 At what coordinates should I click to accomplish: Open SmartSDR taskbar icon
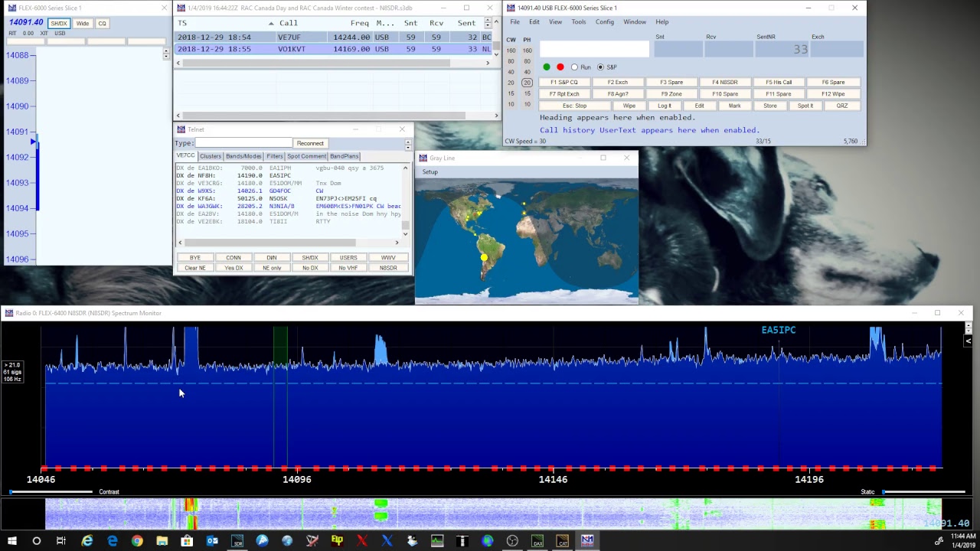(x=237, y=541)
